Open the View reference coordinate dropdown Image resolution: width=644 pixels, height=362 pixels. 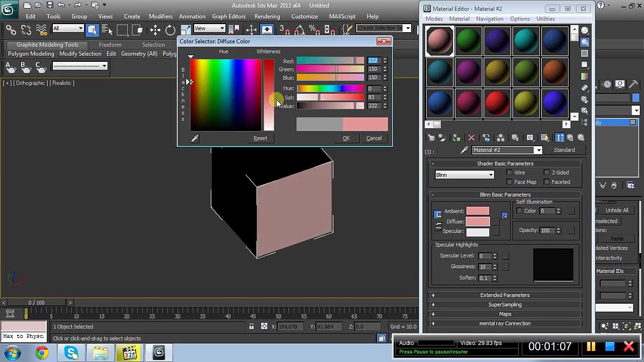tap(209, 29)
